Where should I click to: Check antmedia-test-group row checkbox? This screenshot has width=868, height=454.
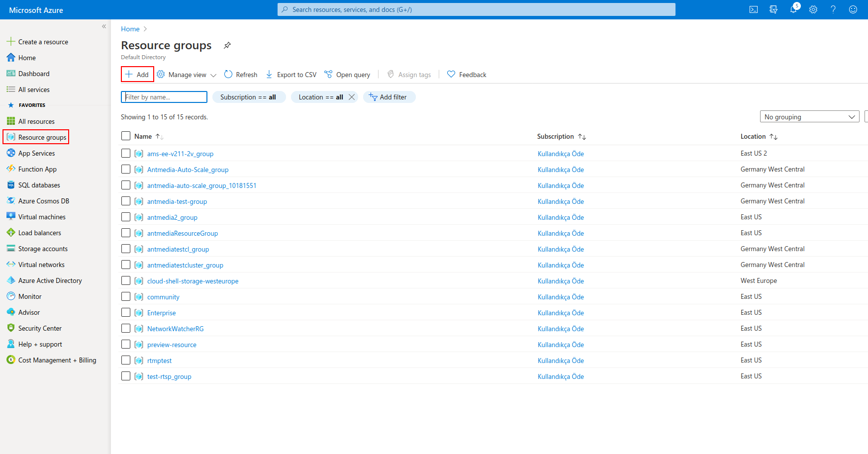126,201
